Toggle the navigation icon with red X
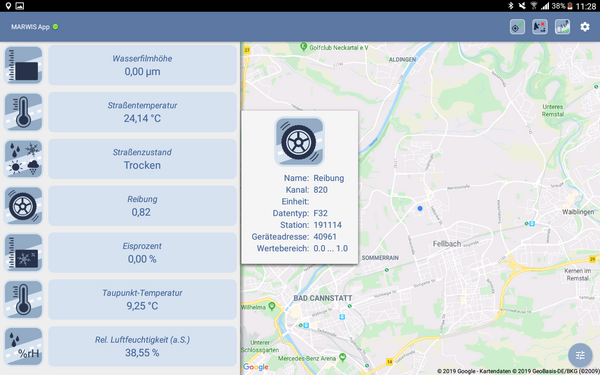Viewport: 600px width, 375px height. [x=540, y=27]
